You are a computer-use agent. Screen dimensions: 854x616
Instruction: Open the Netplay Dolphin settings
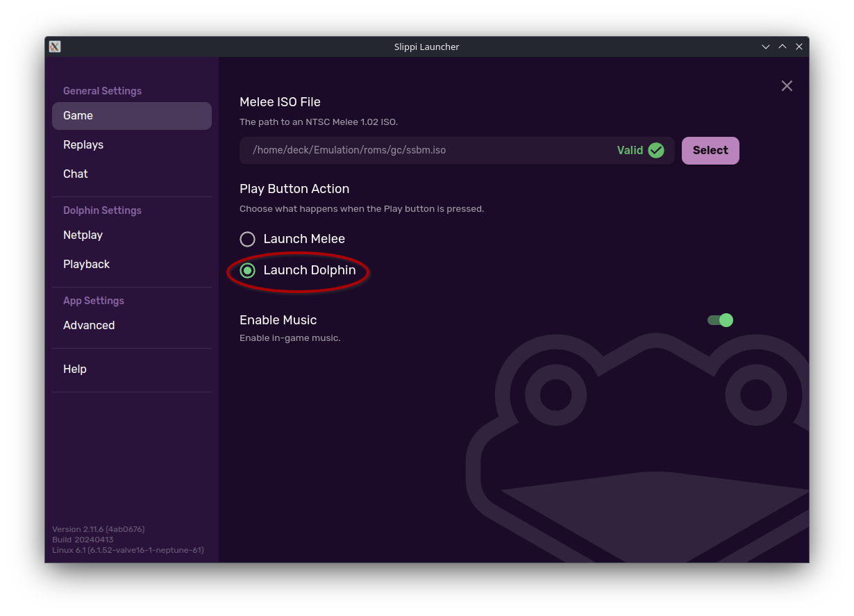[x=132, y=235]
